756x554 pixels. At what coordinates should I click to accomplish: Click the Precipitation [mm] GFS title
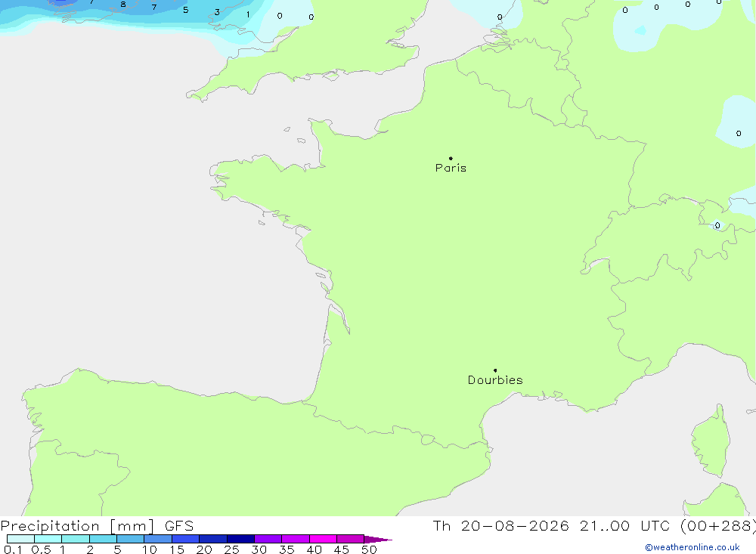coord(97,526)
